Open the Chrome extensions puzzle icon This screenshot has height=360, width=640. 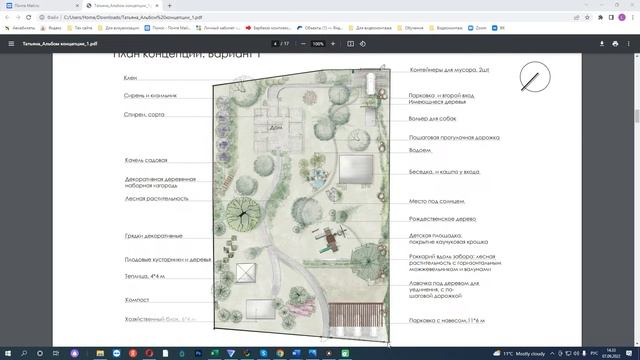[x=600, y=17]
